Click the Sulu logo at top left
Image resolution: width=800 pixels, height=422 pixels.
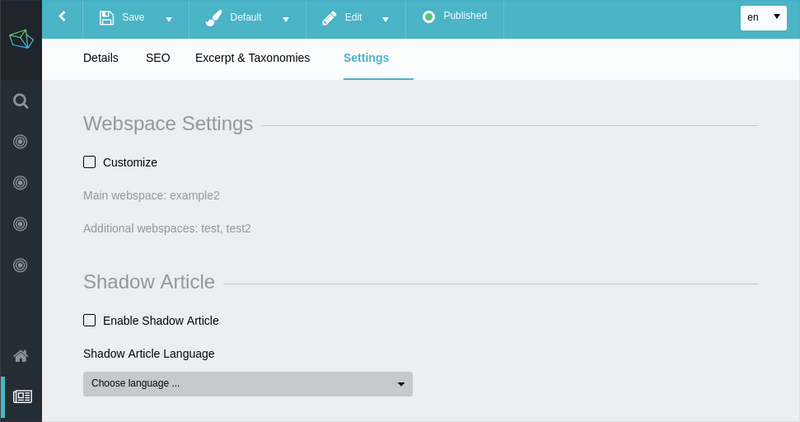[x=21, y=39]
